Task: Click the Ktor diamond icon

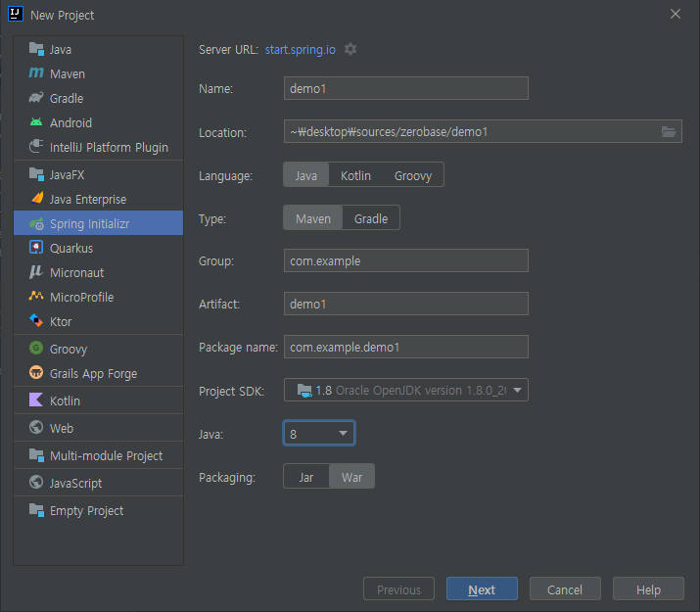Action: tap(36, 320)
